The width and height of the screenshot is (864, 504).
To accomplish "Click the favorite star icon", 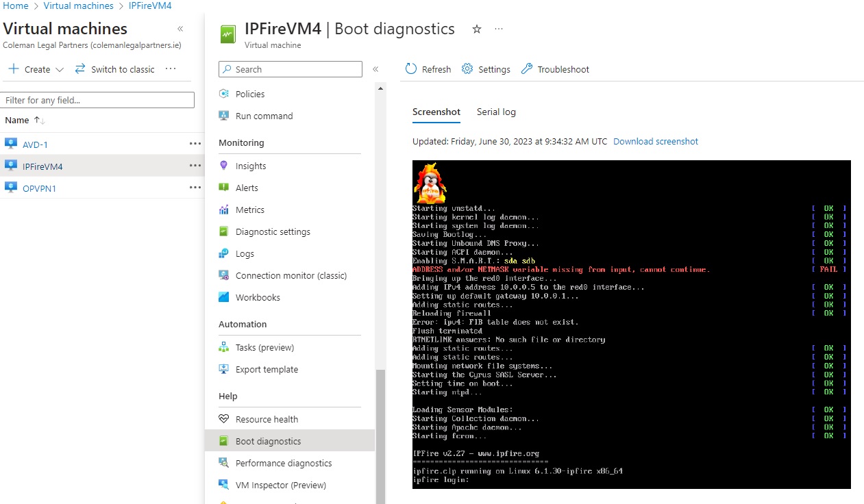I will (x=477, y=29).
